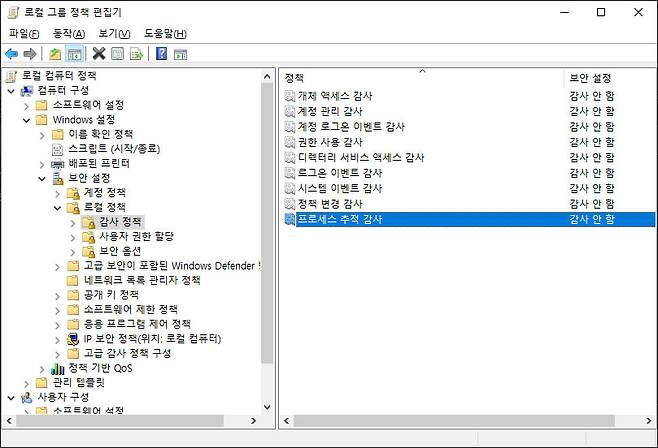The width and height of the screenshot is (658, 448).
Task: Open the 보기(V) menu
Action: [x=114, y=33]
